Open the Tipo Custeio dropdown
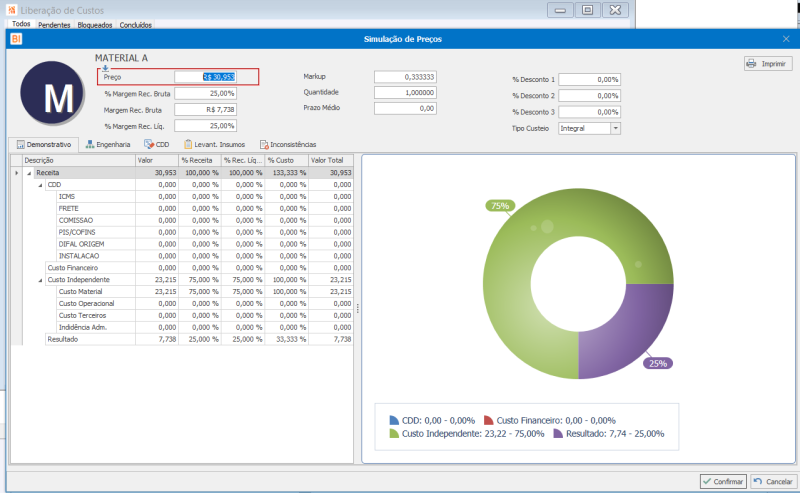Screen dimensions: 800x493 (x=615, y=128)
